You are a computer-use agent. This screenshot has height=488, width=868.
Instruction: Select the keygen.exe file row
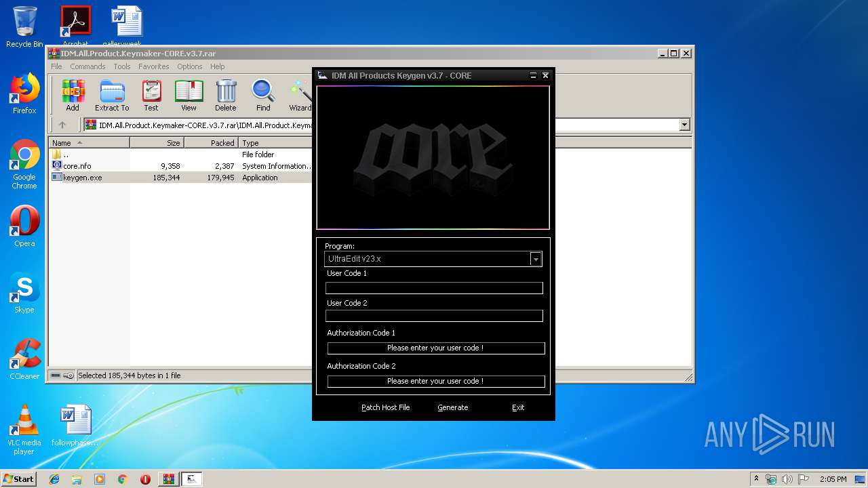[182, 178]
